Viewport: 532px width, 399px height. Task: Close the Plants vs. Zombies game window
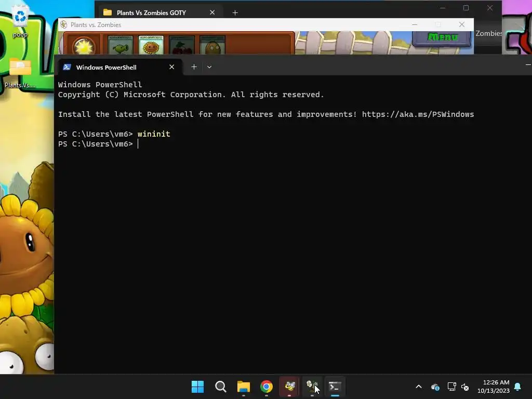pyautogui.click(x=462, y=24)
